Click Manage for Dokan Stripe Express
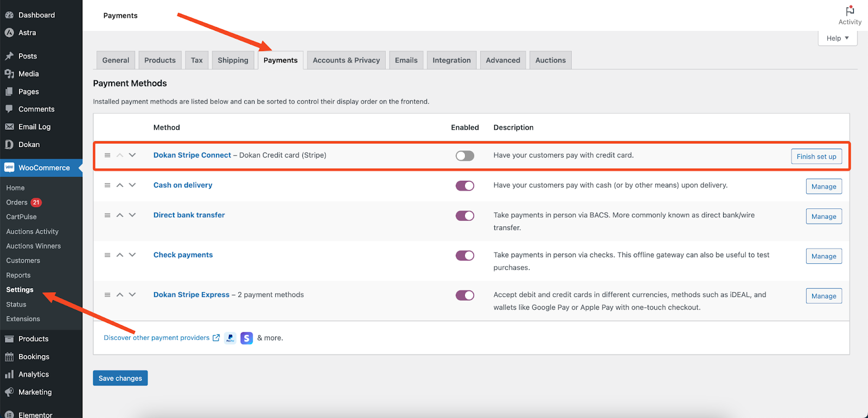868x418 pixels. tap(824, 296)
